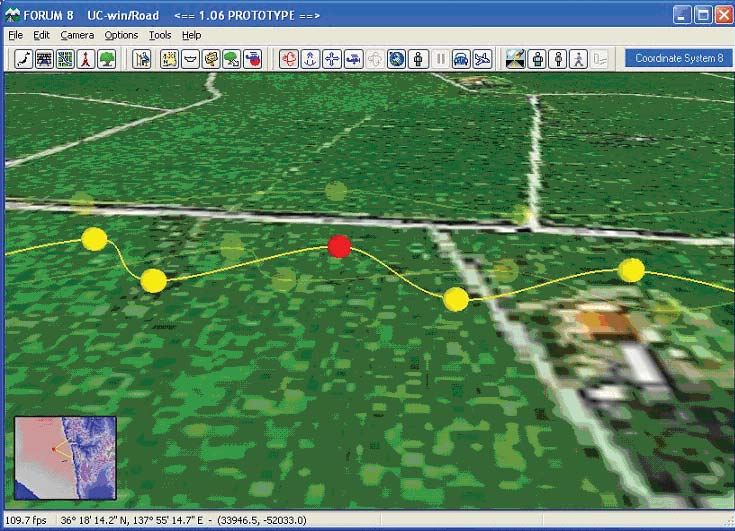Viewport: 735px width, 531px height.
Task: Select the blue helicopter over red icon
Action: [x=253, y=60]
